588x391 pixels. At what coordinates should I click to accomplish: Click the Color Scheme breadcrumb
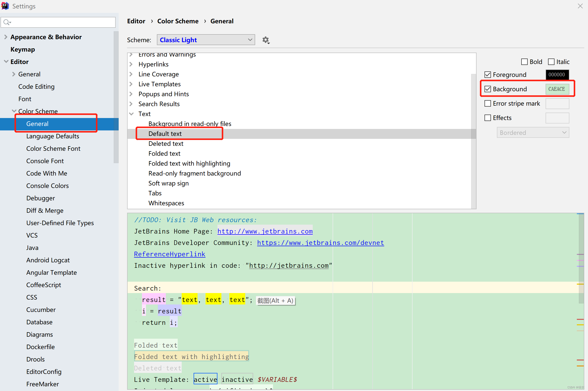click(x=178, y=21)
